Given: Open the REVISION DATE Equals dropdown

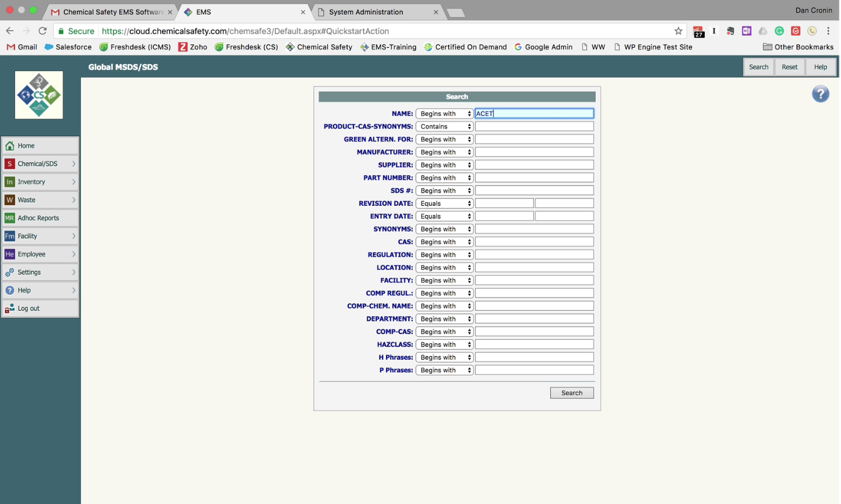Looking at the screenshot, I should point(444,203).
